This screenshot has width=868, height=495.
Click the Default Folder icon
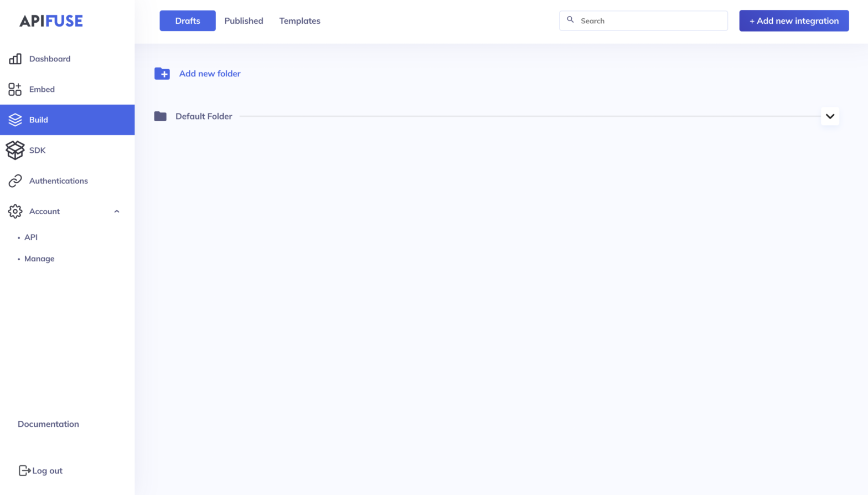pos(161,116)
